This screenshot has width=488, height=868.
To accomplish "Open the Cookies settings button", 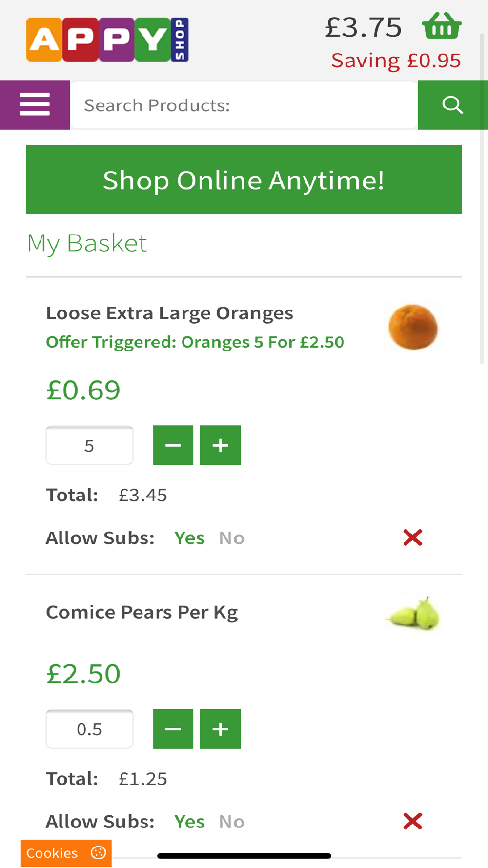I will coord(66,853).
